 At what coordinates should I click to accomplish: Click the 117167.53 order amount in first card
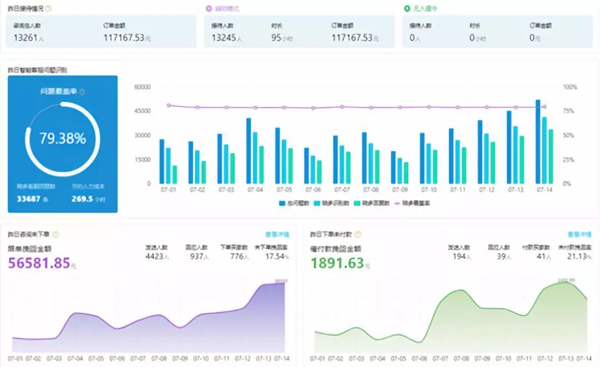click(x=124, y=38)
